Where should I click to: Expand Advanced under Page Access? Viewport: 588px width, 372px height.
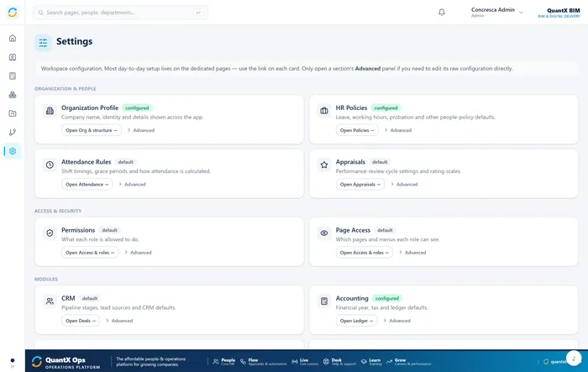tap(412, 253)
